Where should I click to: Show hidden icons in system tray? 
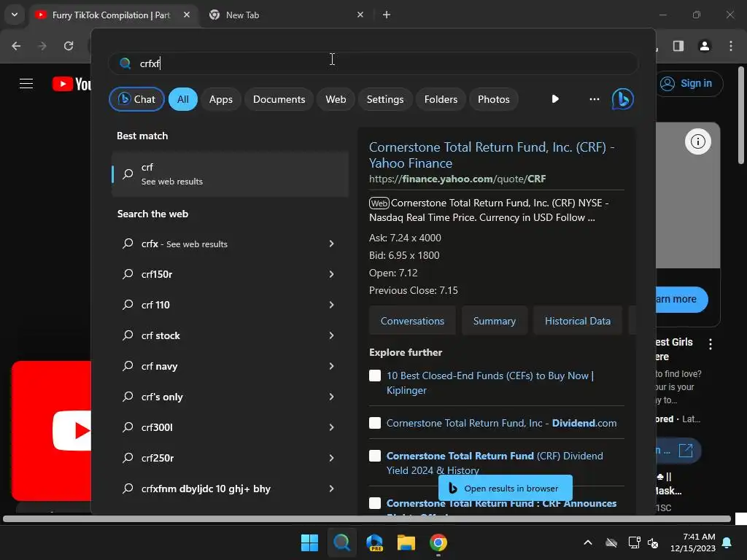click(588, 542)
